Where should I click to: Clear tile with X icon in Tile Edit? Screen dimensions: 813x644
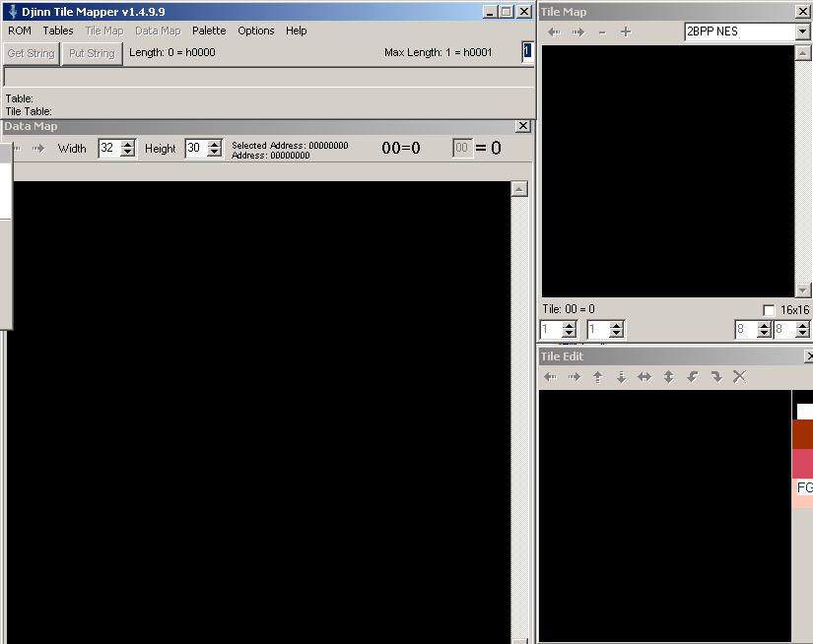click(x=740, y=377)
